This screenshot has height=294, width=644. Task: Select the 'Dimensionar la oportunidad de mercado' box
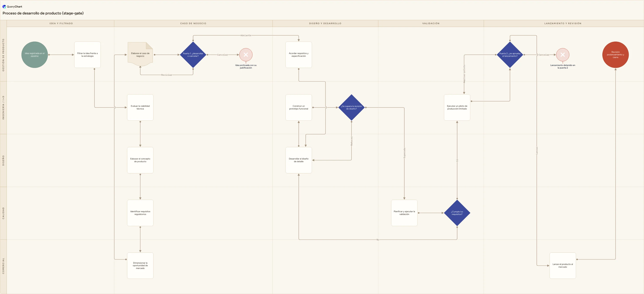140,266
